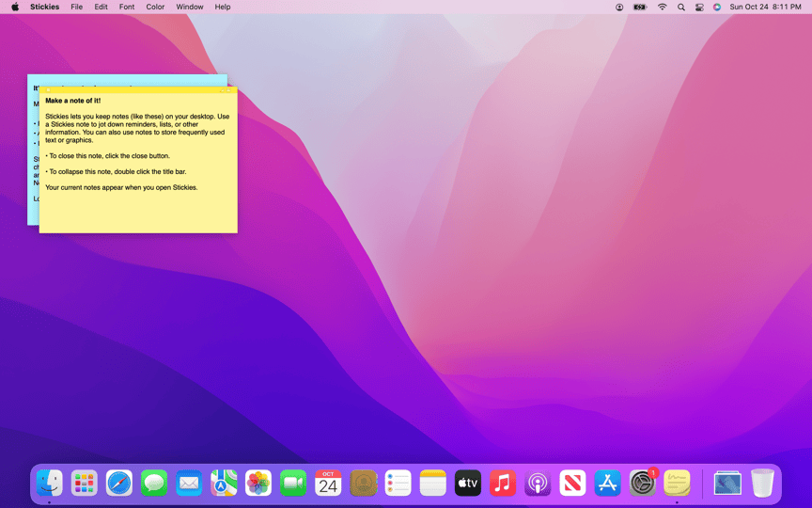Image resolution: width=812 pixels, height=508 pixels.
Task: Close the yellow sticky note
Action: pos(48,90)
